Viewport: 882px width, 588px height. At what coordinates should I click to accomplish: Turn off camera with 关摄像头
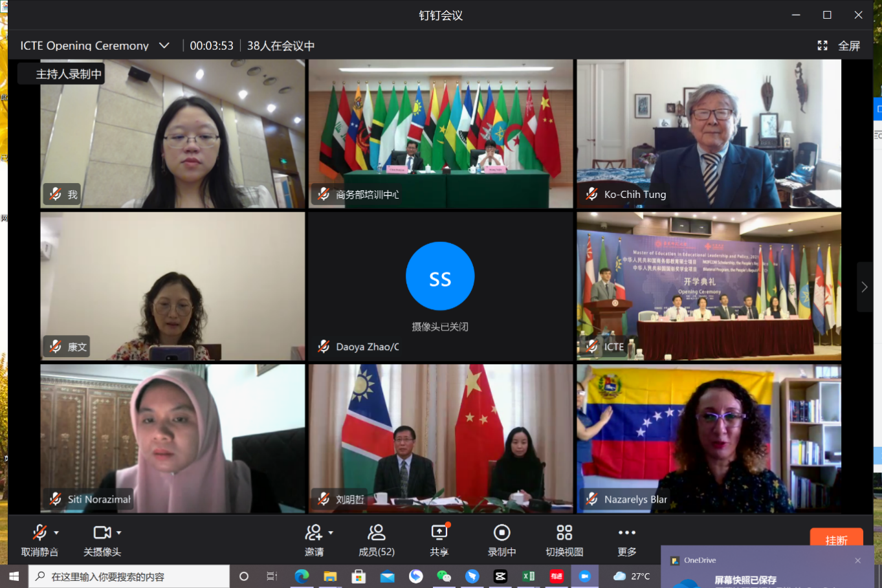(x=102, y=539)
